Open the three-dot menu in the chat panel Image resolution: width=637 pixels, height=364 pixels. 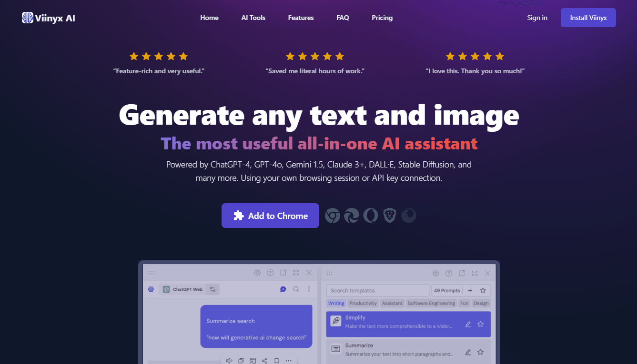click(x=309, y=289)
